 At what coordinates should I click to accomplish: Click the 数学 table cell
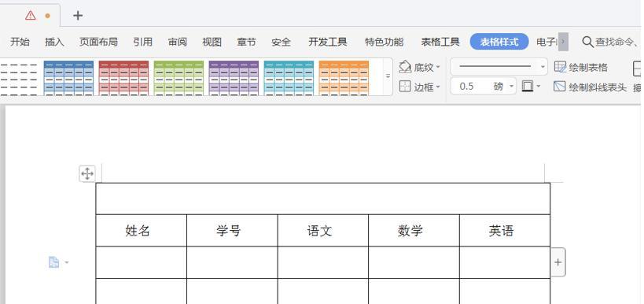414,231
